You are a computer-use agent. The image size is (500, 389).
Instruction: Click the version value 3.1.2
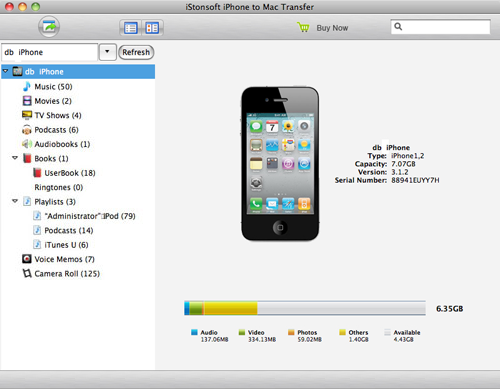(x=400, y=172)
